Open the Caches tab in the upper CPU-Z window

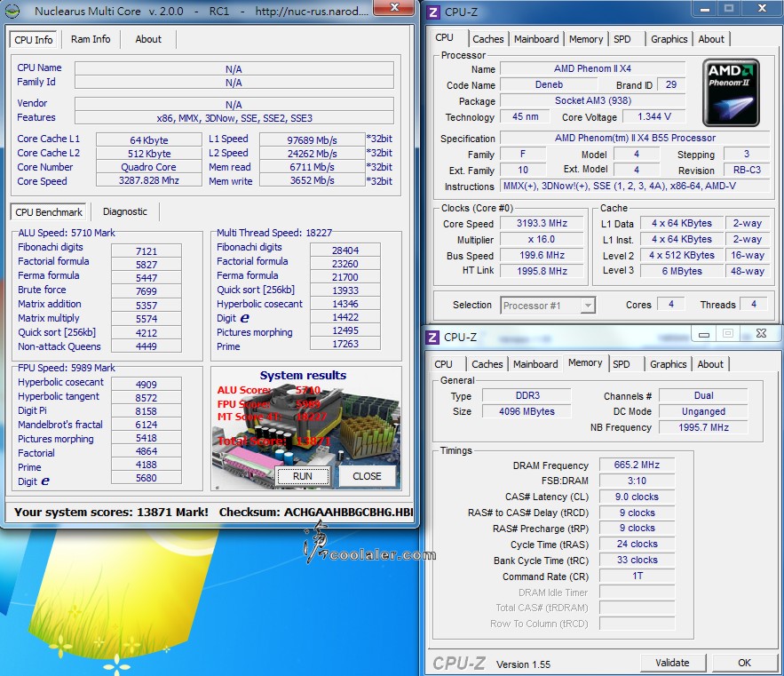(488, 39)
